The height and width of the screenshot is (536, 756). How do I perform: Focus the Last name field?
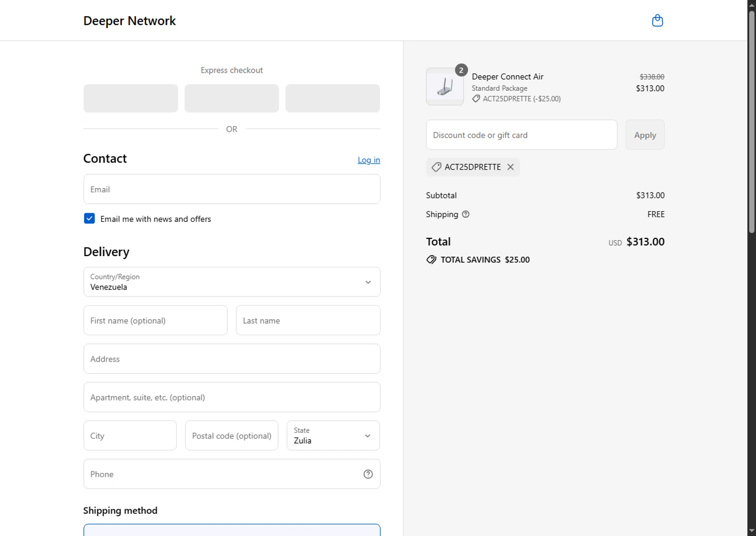(308, 320)
